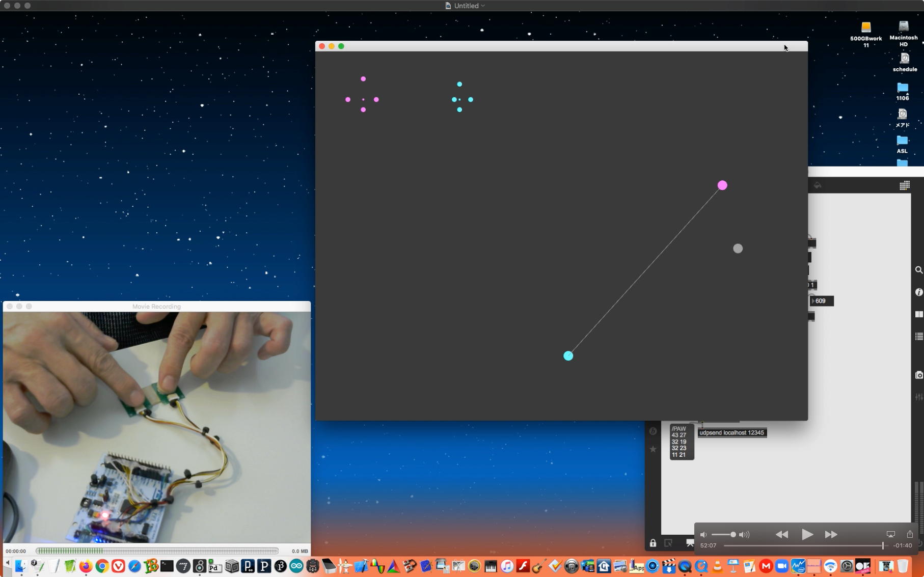Click the snapshots camera icon in the Max sidebar
Screen dimensions: 924x577
click(x=918, y=375)
